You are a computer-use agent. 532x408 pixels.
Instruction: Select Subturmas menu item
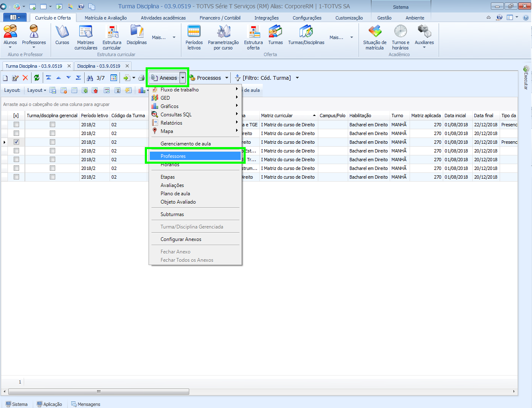195,214
